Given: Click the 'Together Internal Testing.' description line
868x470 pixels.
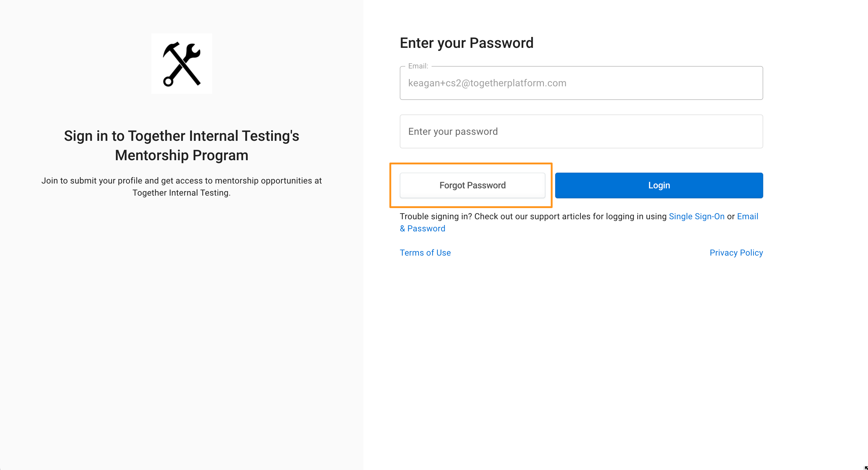Looking at the screenshot, I should (182, 193).
